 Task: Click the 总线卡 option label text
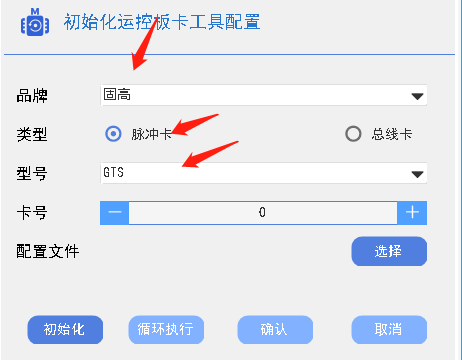tap(392, 134)
